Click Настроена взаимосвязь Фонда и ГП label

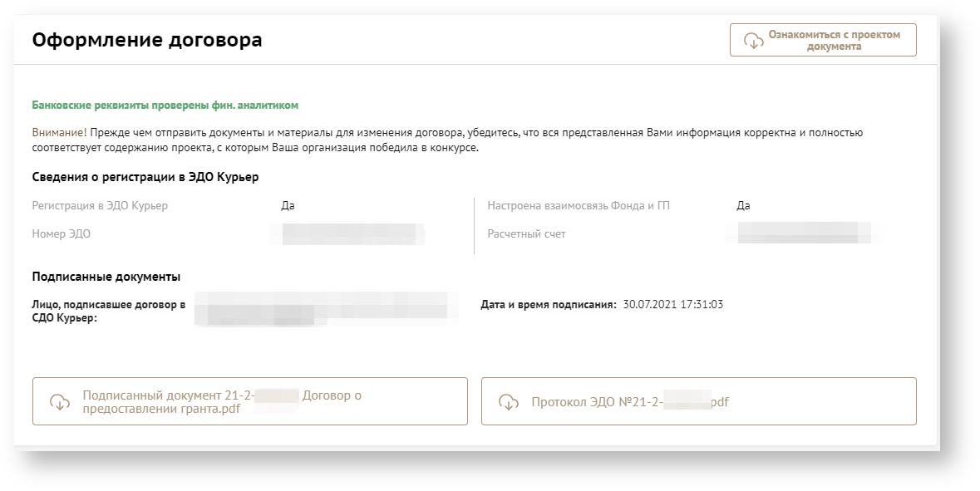pyautogui.click(x=579, y=206)
